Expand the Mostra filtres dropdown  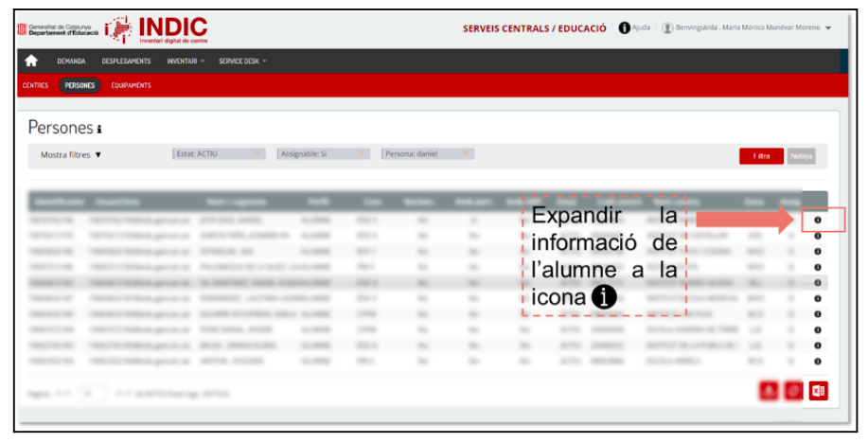pos(71,155)
